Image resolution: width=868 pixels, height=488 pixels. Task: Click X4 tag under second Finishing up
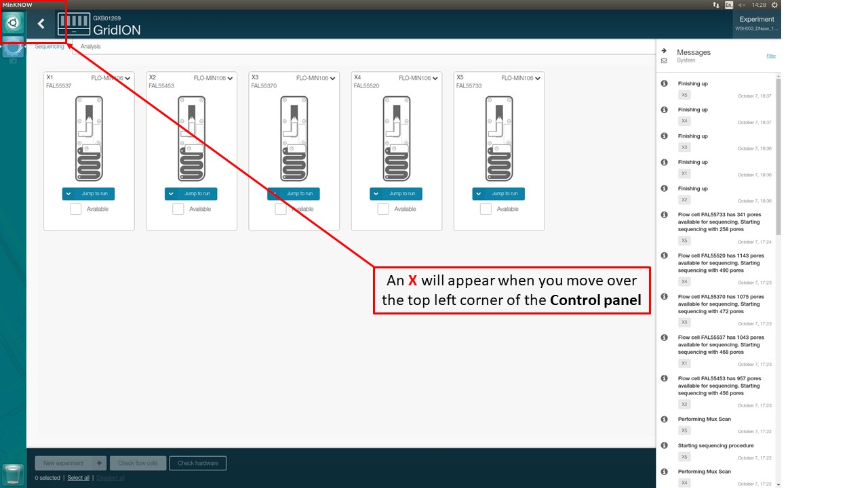pyautogui.click(x=685, y=121)
